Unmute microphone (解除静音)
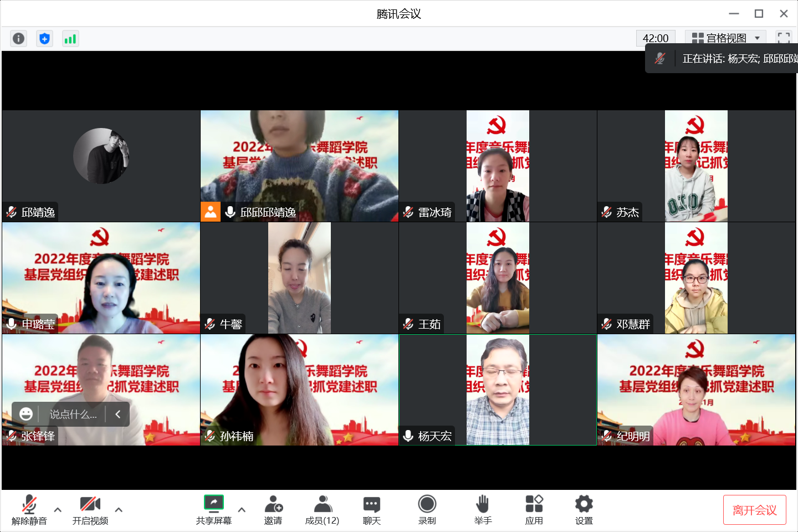Viewport: 798px width, 532px height. point(29,510)
